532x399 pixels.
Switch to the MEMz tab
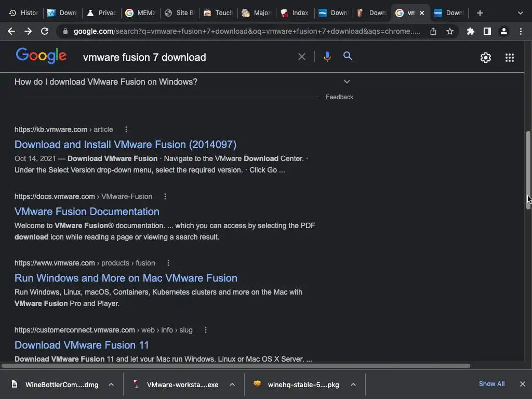click(140, 13)
